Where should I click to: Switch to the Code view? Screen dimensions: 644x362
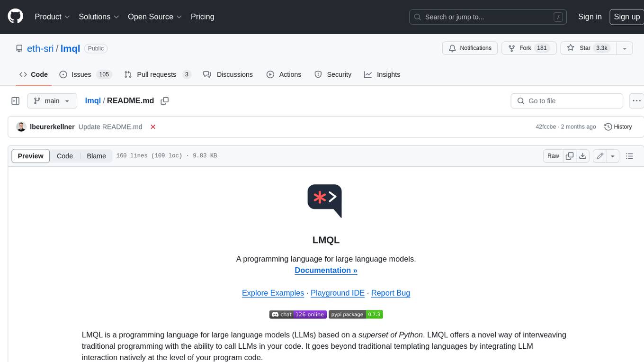coord(65,156)
